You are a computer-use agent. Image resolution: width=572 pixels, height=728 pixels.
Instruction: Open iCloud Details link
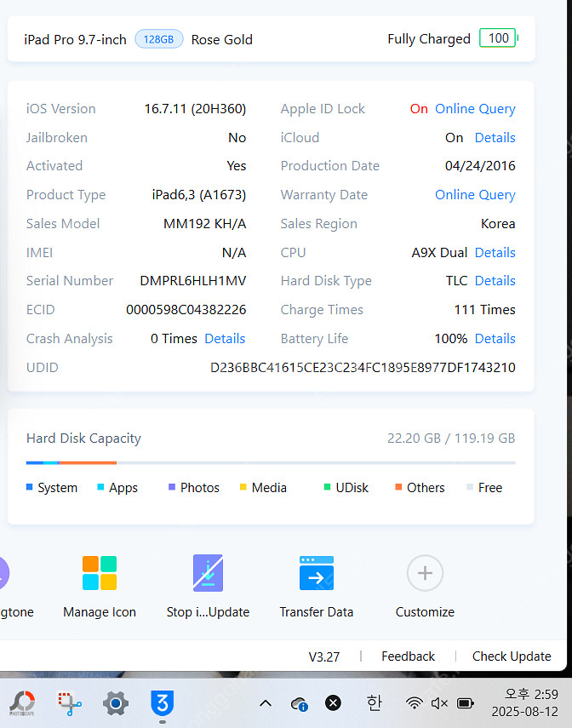pyautogui.click(x=495, y=137)
